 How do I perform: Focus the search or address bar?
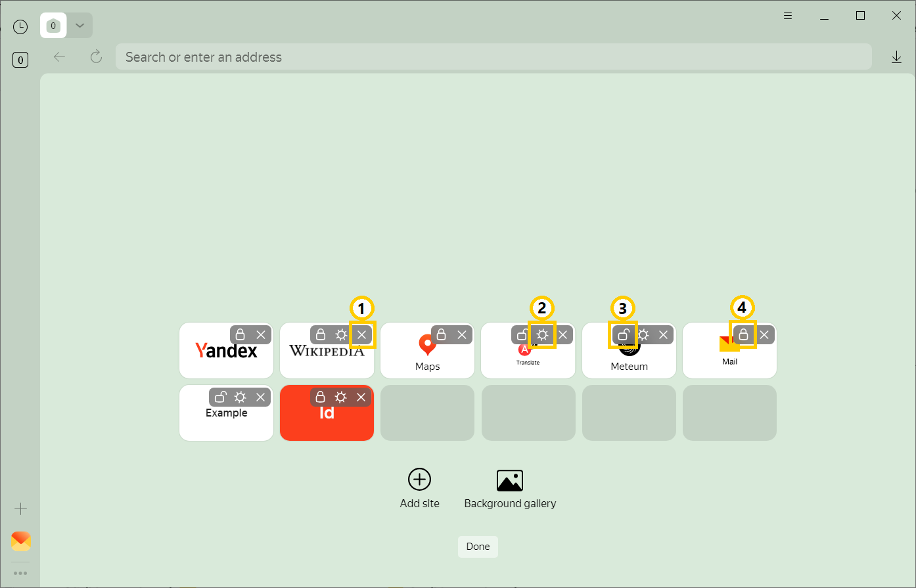pos(493,57)
